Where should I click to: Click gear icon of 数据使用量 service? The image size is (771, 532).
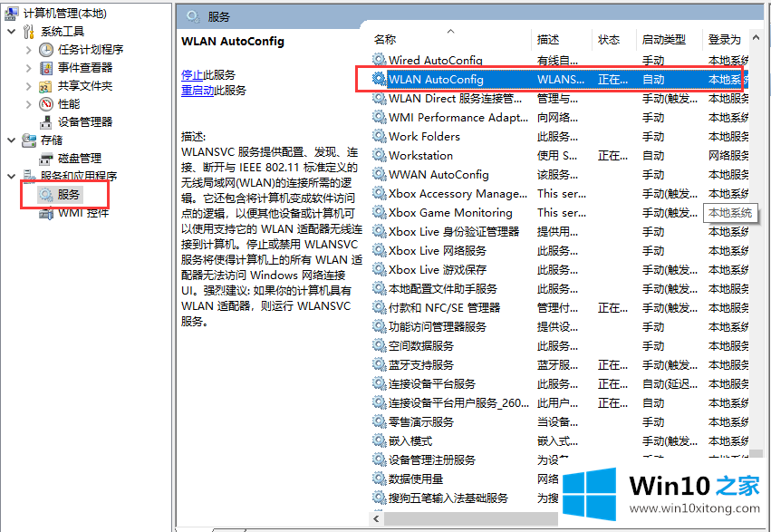tap(379, 479)
